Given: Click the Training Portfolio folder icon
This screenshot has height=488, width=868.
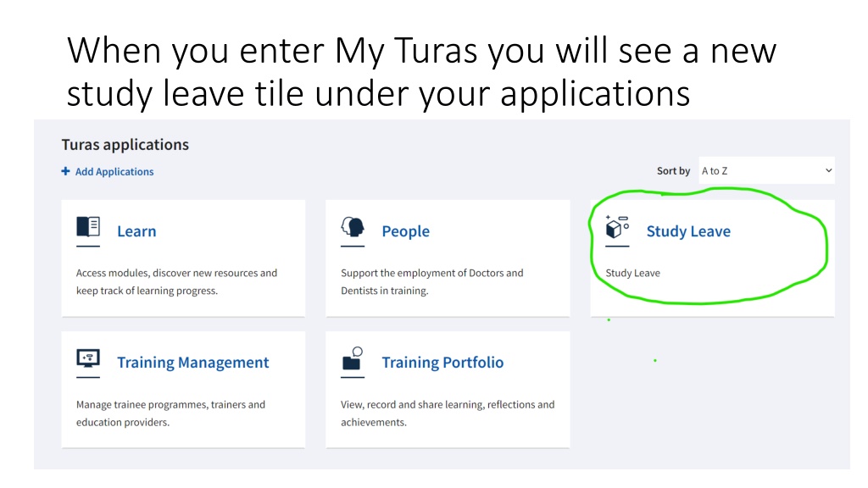Looking at the screenshot, I should pos(353,358).
